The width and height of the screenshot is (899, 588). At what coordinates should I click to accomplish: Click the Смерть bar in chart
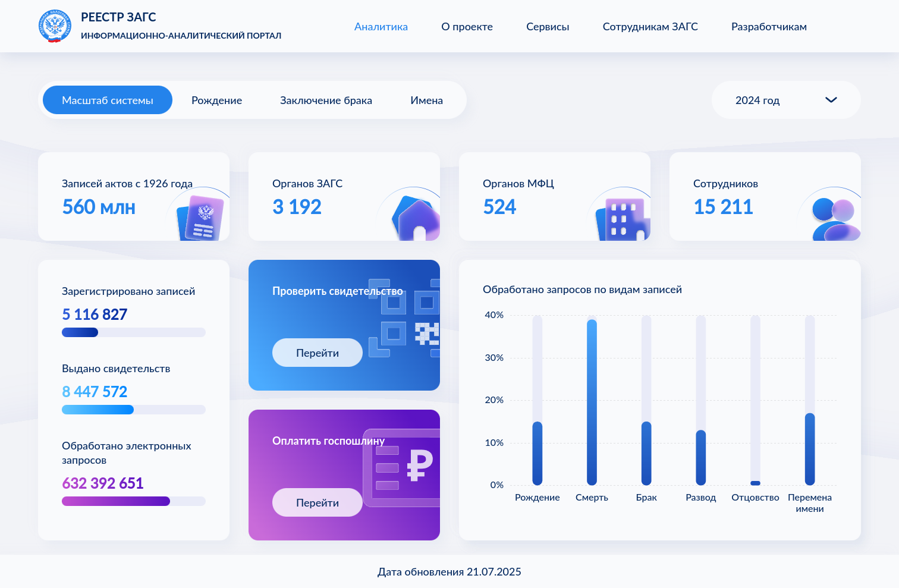point(592,402)
